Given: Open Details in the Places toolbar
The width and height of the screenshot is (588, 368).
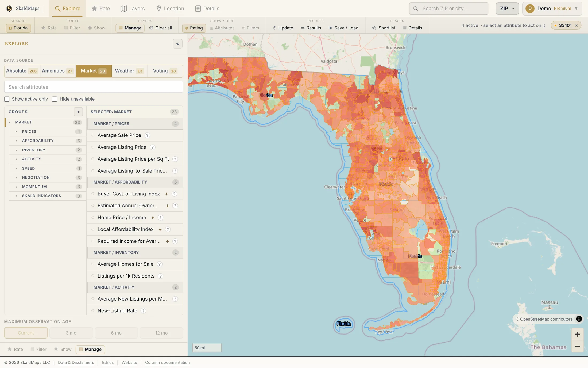Looking at the screenshot, I should click(412, 28).
